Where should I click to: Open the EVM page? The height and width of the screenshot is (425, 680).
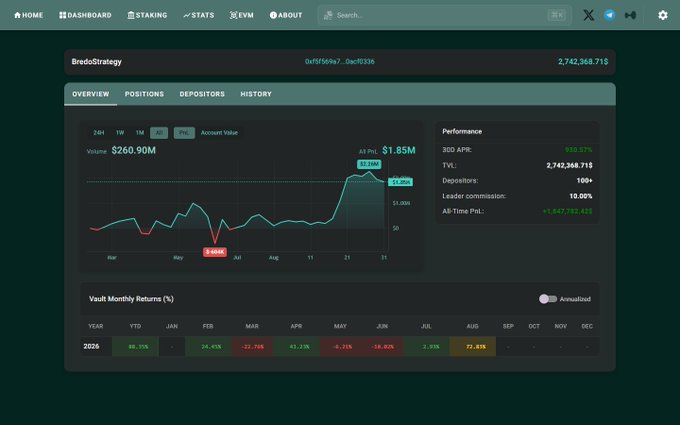(x=242, y=15)
